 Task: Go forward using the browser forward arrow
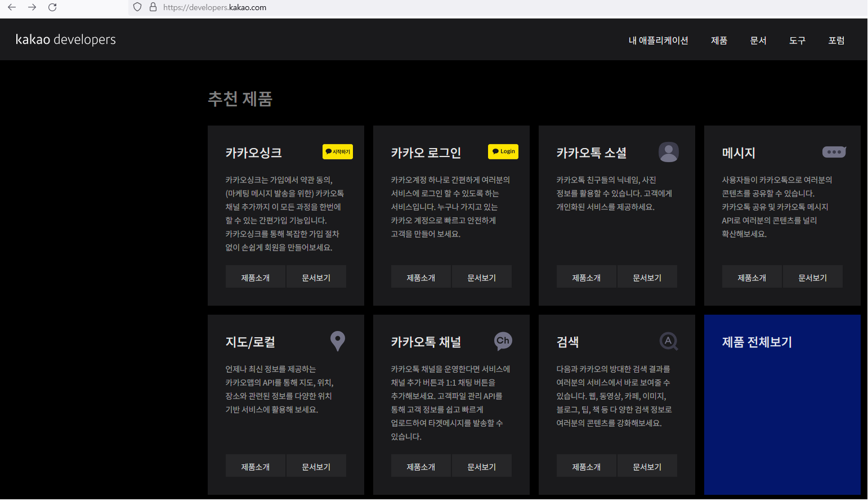click(32, 7)
